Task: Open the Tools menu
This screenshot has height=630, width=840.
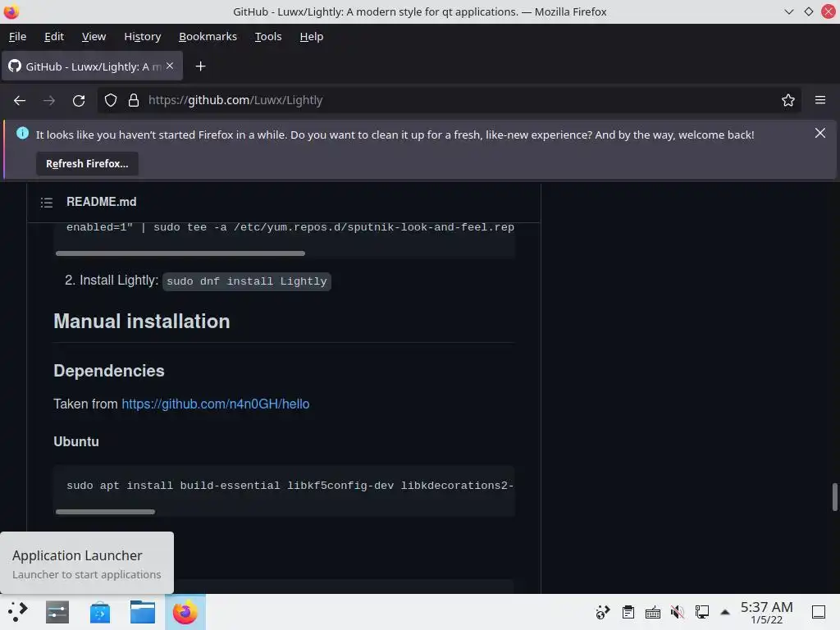Action: [268, 36]
